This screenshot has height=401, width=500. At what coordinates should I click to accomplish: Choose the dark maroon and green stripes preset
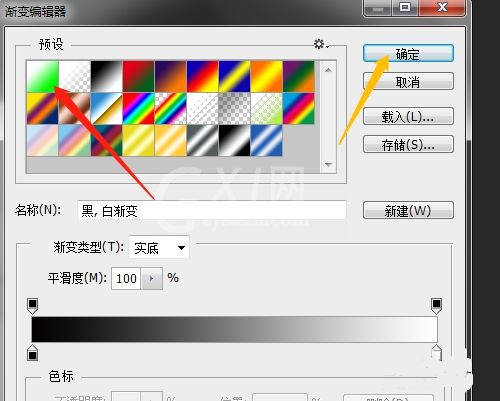click(107, 140)
